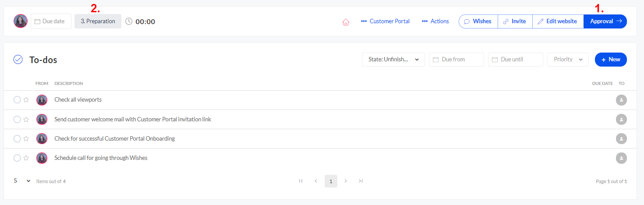The width and height of the screenshot is (644, 205).
Task: Expand the Priority filter dropdown
Action: (x=567, y=60)
